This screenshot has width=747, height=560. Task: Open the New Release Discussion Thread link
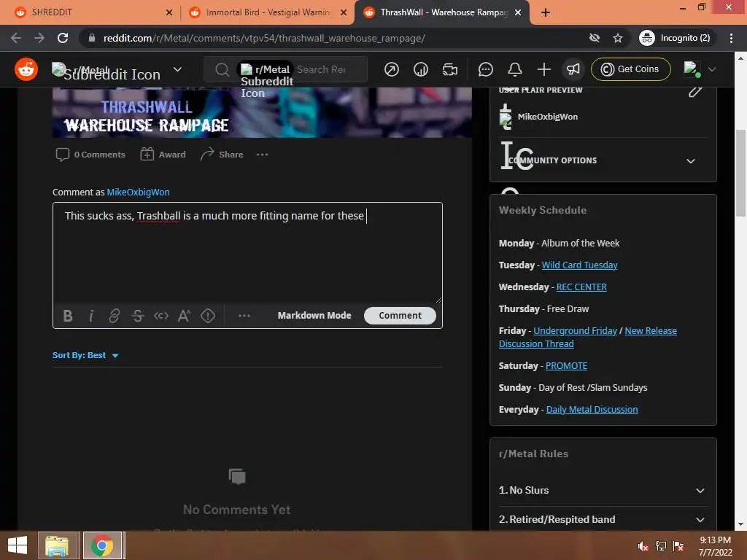pos(588,337)
